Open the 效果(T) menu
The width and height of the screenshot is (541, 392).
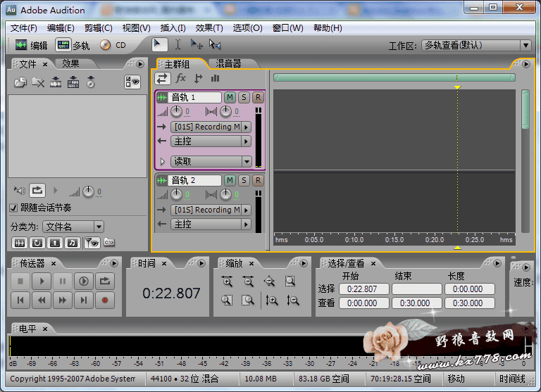pyautogui.click(x=209, y=28)
